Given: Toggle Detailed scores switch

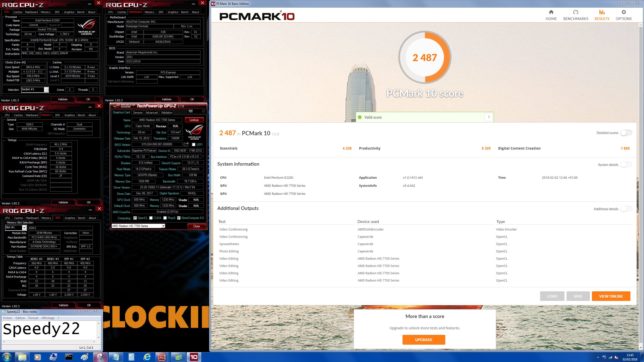Looking at the screenshot, I should point(626,133).
